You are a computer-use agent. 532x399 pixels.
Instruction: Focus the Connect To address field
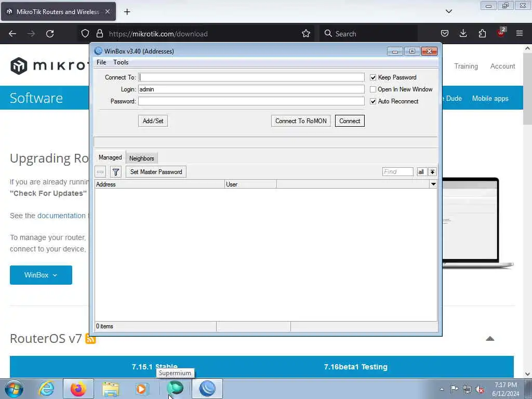tap(251, 77)
